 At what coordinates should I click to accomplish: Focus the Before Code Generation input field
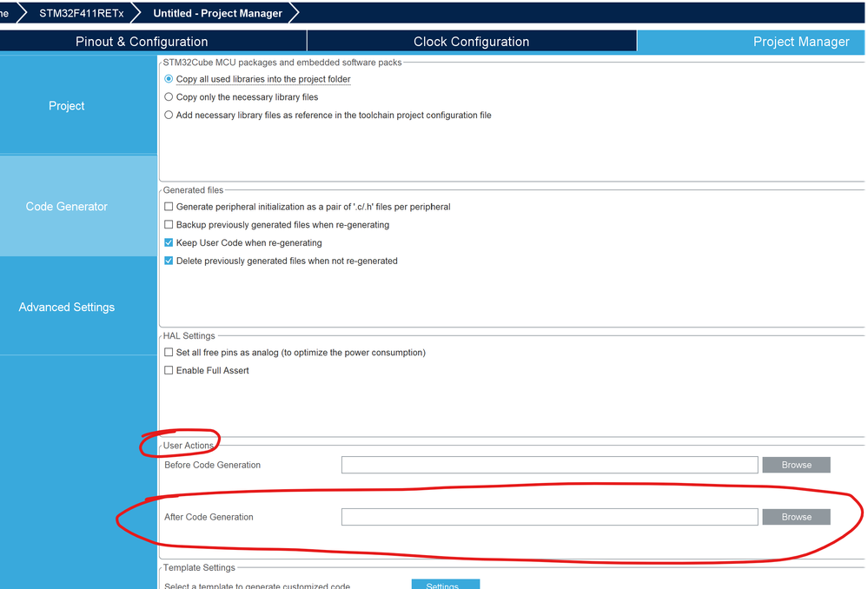click(x=550, y=465)
